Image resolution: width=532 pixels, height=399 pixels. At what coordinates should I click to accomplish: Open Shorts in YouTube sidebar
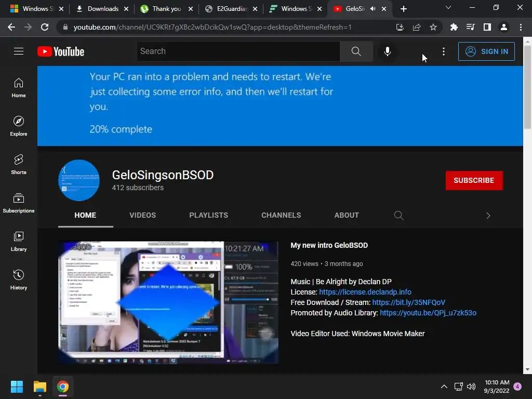click(x=19, y=165)
